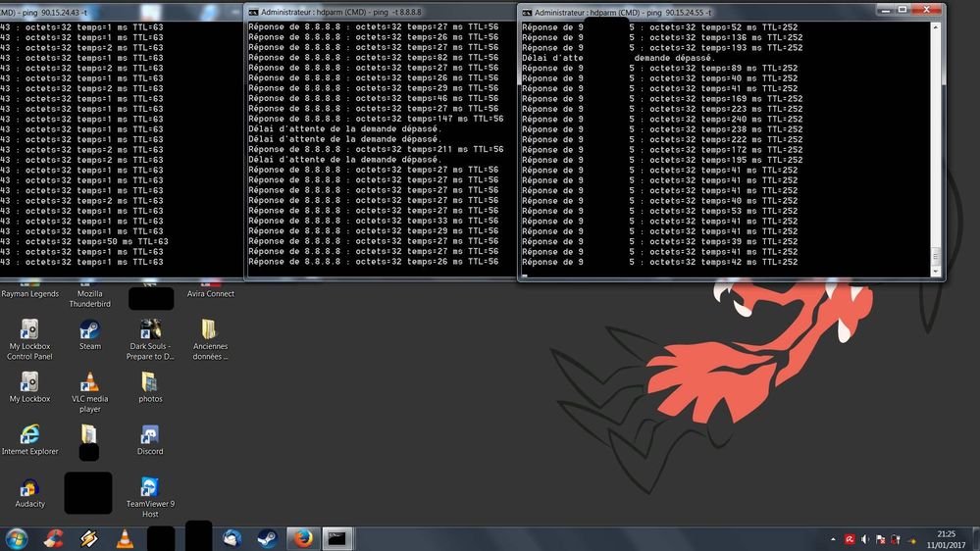This screenshot has height=551, width=980.
Task: Select the Internet Explorer desktop icon
Action: click(30, 439)
